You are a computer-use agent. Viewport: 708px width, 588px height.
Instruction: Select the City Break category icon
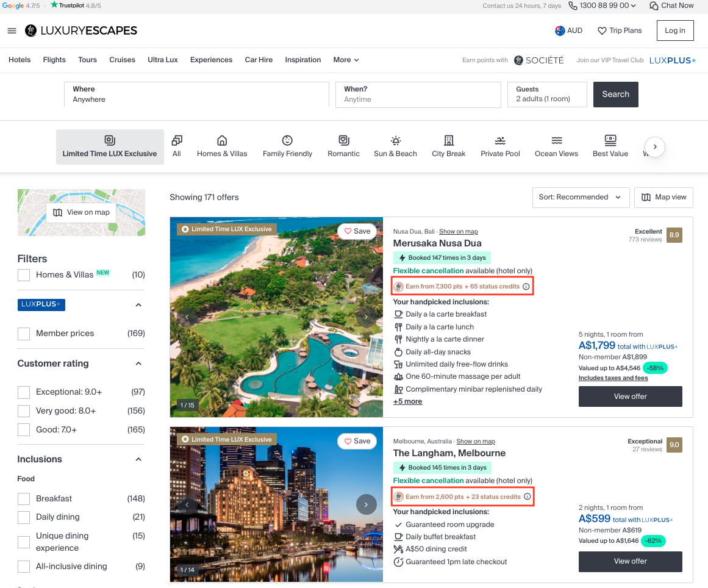448,140
